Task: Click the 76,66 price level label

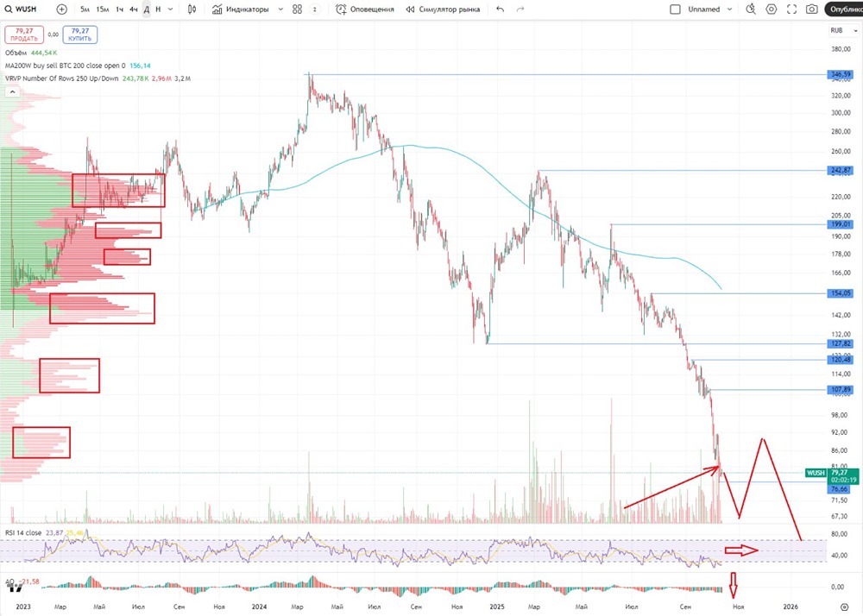Action: [x=840, y=489]
